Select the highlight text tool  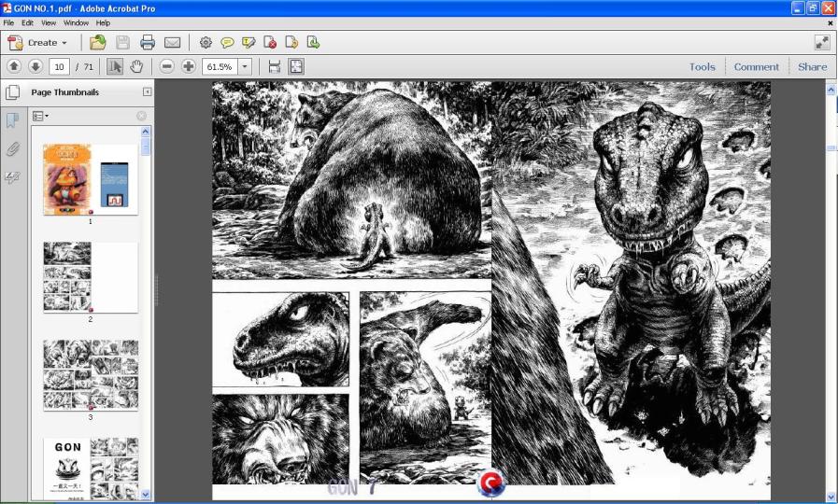pos(249,42)
